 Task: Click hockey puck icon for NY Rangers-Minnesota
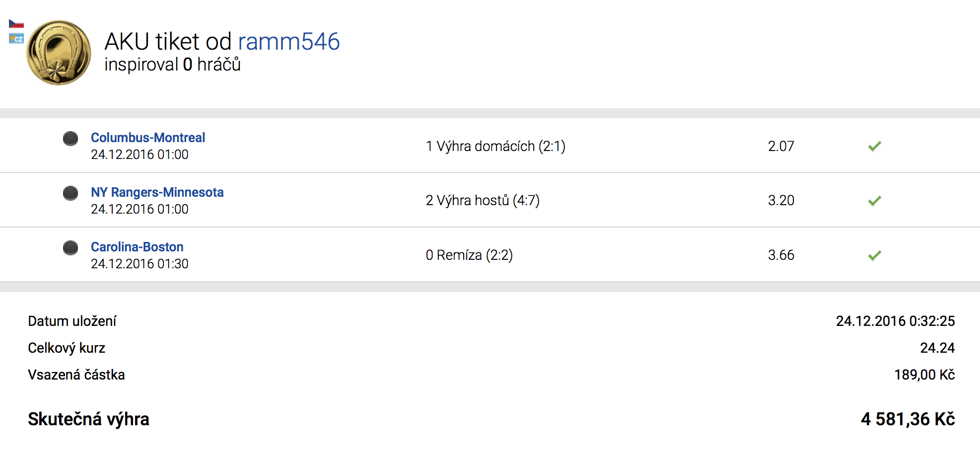pos(70,193)
